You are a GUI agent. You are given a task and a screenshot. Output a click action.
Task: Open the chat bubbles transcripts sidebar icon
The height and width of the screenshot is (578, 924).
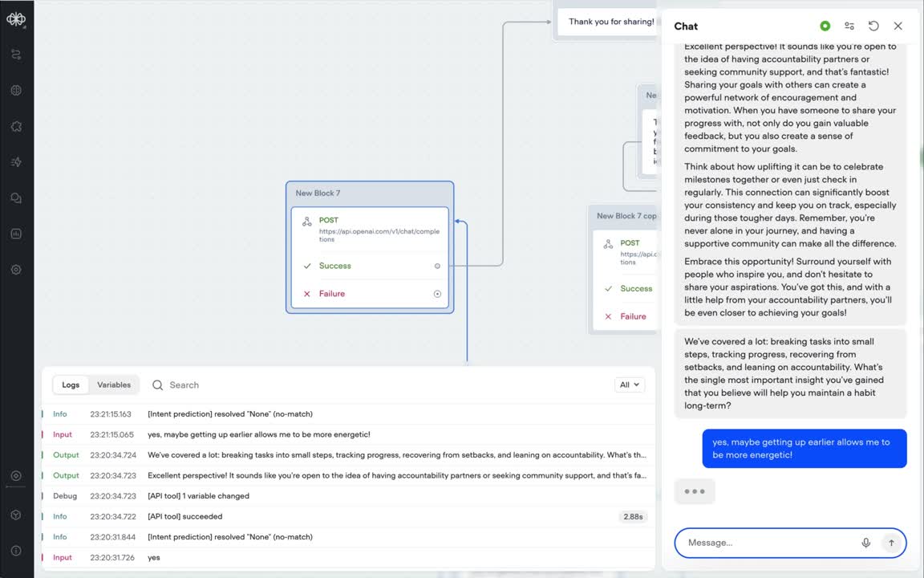pyautogui.click(x=16, y=198)
